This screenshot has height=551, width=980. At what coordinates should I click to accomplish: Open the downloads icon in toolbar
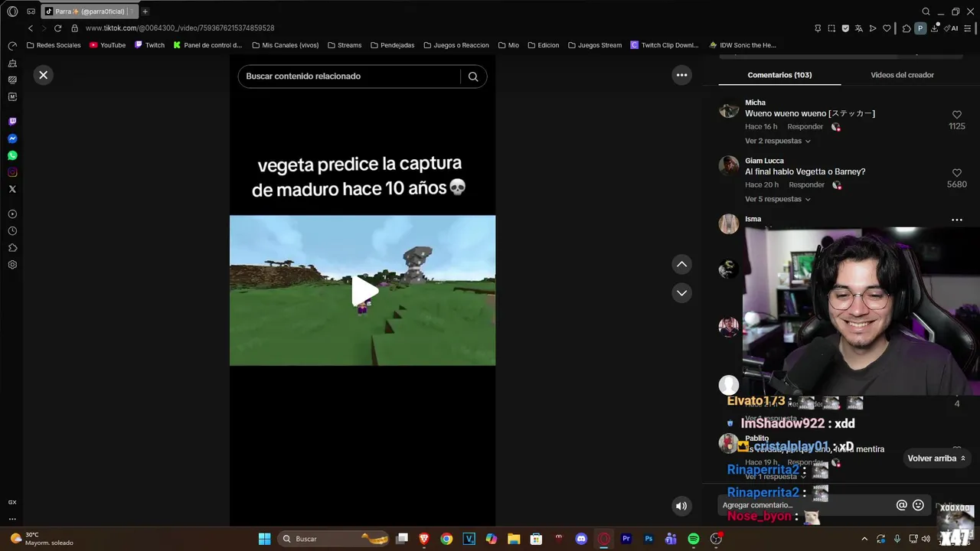935,28
